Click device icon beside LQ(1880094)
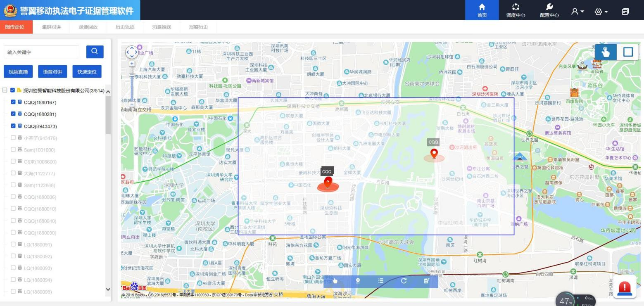 [x=19, y=280]
